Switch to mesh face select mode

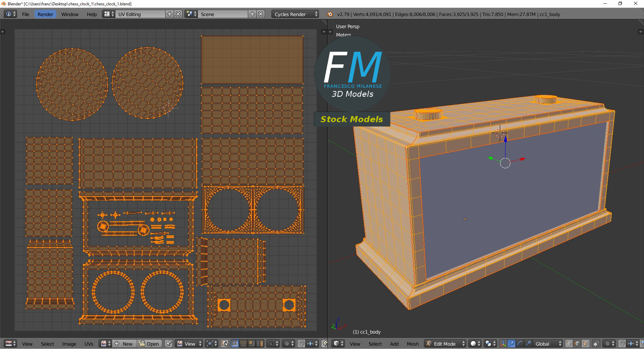click(x=586, y=344)
